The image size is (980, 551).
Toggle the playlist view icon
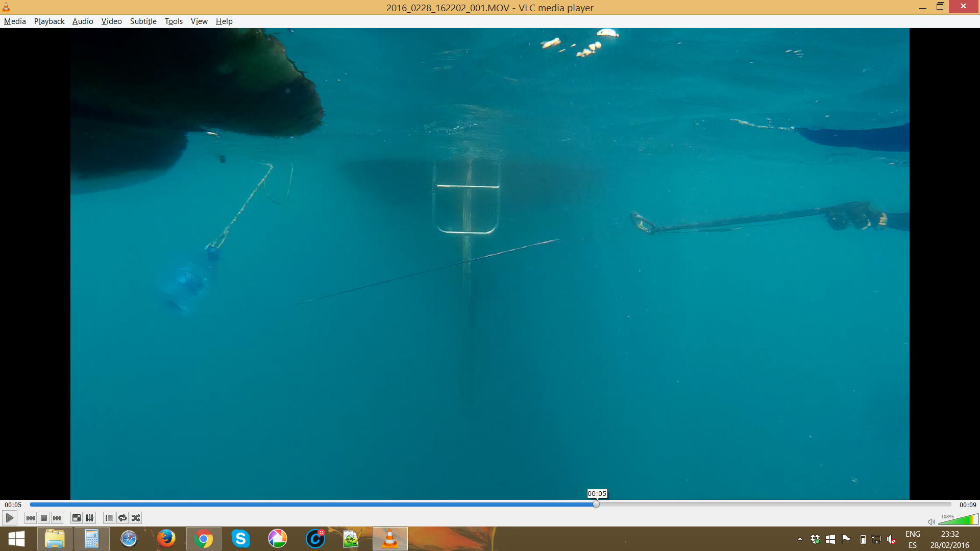click(x=109, y=518)
